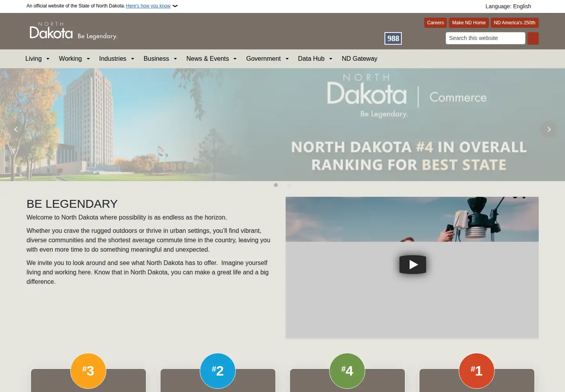Image resolution: width=565 pixels, height=392 pixels.
Task: Click the orange #3 ranking badge
Action: (x=88, y=371)
